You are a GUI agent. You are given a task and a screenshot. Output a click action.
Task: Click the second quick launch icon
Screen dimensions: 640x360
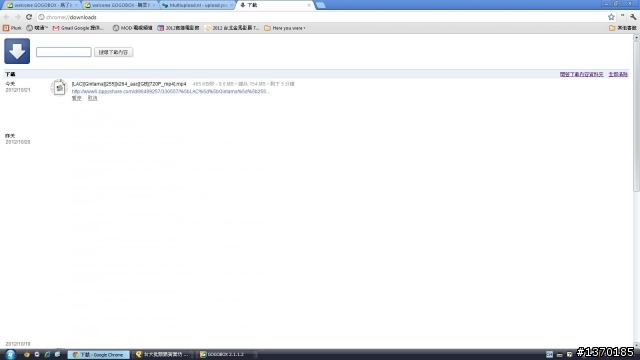click(x=37, y=354)
